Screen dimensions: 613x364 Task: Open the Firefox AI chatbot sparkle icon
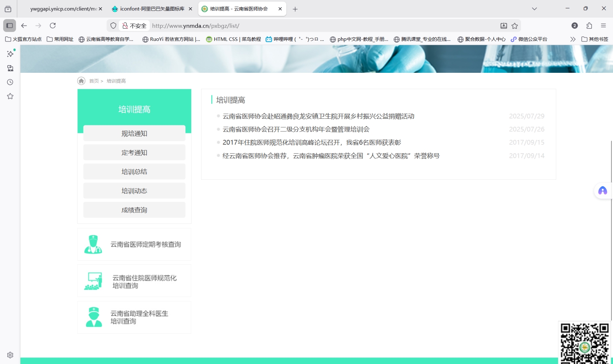[x=10, y=54]
